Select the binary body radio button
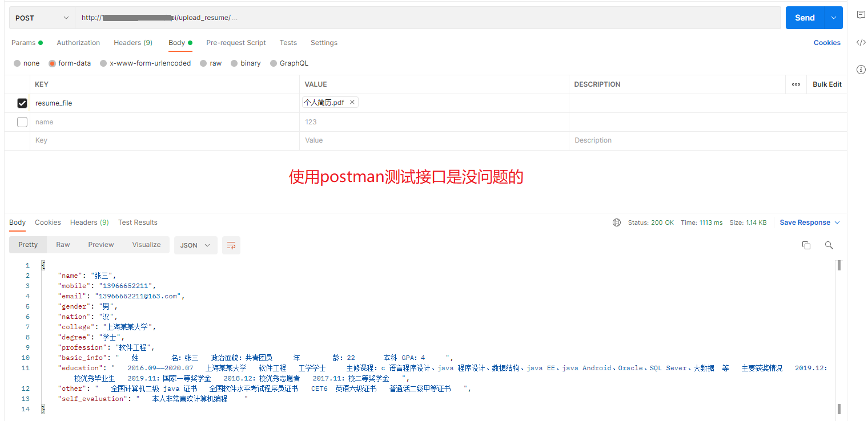 point(234,63)
